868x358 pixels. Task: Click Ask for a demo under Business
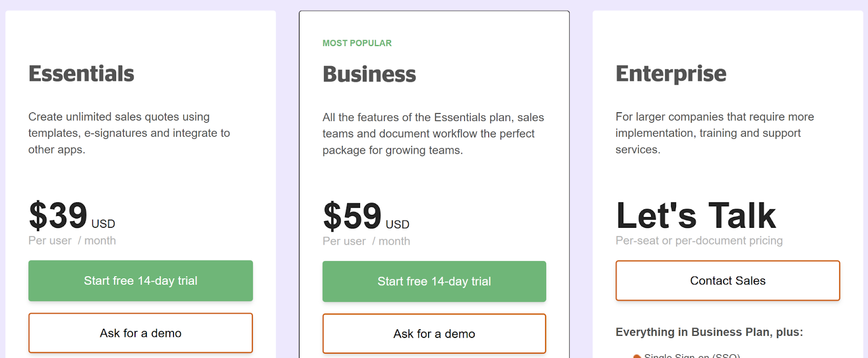(434, 334)
